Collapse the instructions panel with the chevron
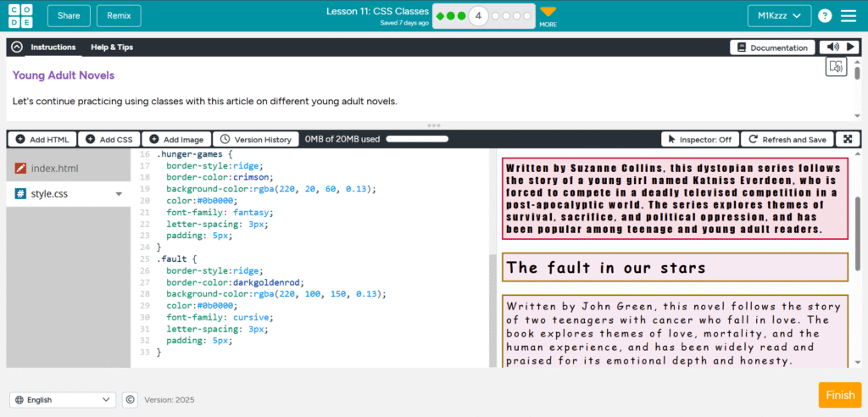 click(16, 47)
